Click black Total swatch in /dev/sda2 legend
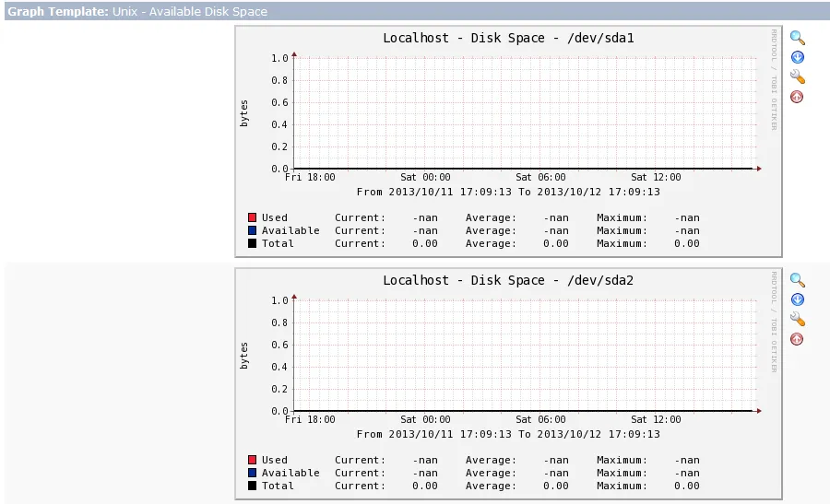The image size is (830, 504). point(252,486)
